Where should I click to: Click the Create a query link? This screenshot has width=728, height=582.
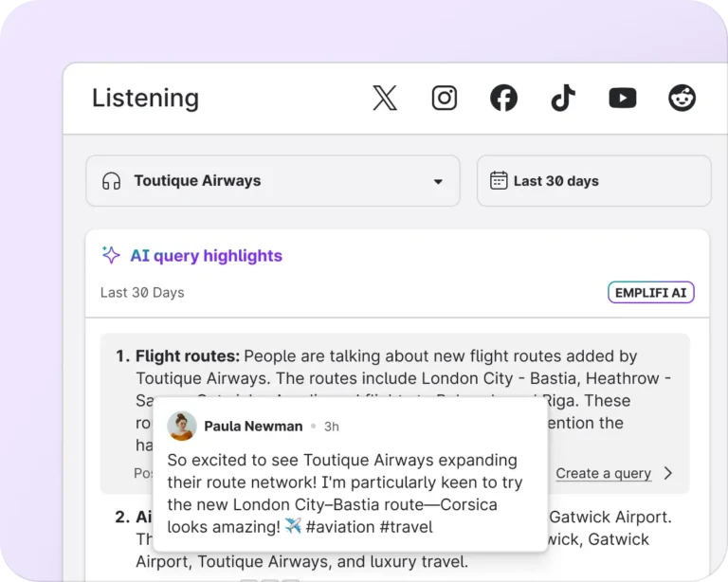click(x=604, y=473)
